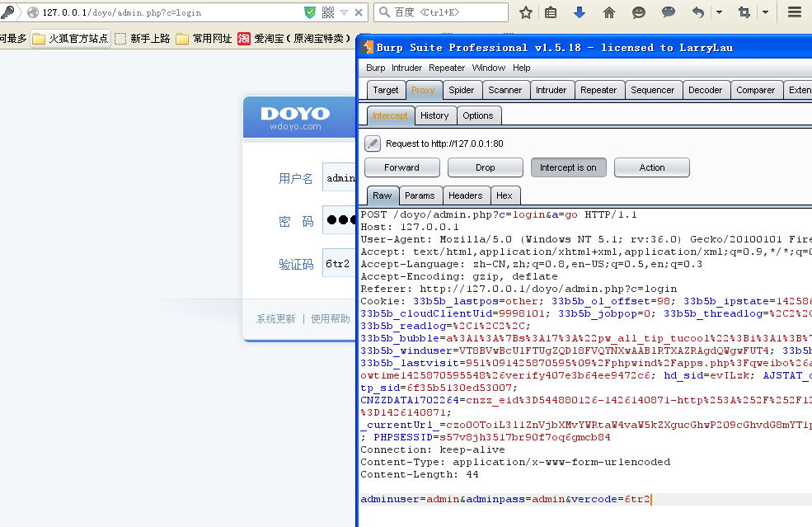Open the 新手上路 bookmark
Viewport: 812px width, 527px height.
tap(143, 38)
